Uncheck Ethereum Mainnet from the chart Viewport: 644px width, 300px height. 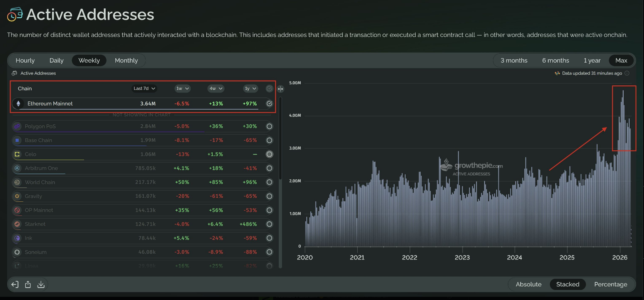point(270,103)
